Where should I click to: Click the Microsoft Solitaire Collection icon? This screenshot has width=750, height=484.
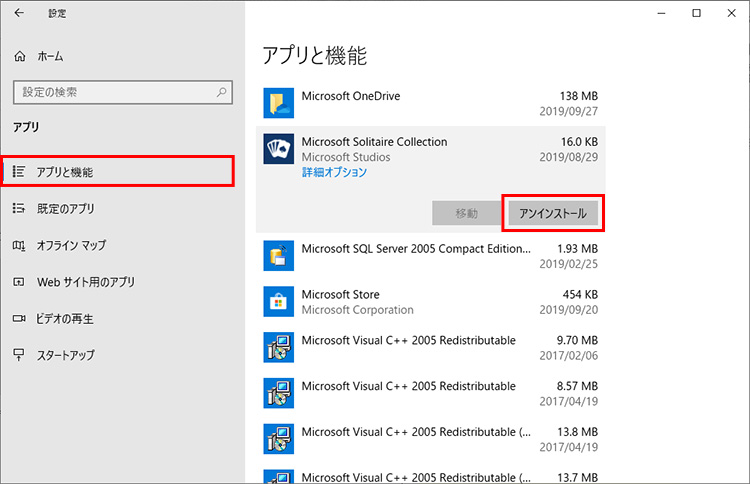(277, 150)
